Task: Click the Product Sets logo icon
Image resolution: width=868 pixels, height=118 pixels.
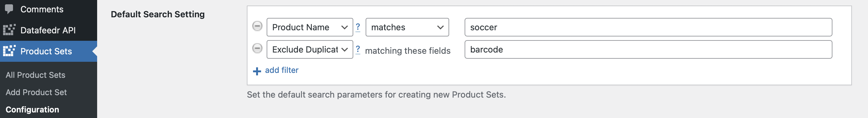Action: pyautogui.click(x=9, y=51)
